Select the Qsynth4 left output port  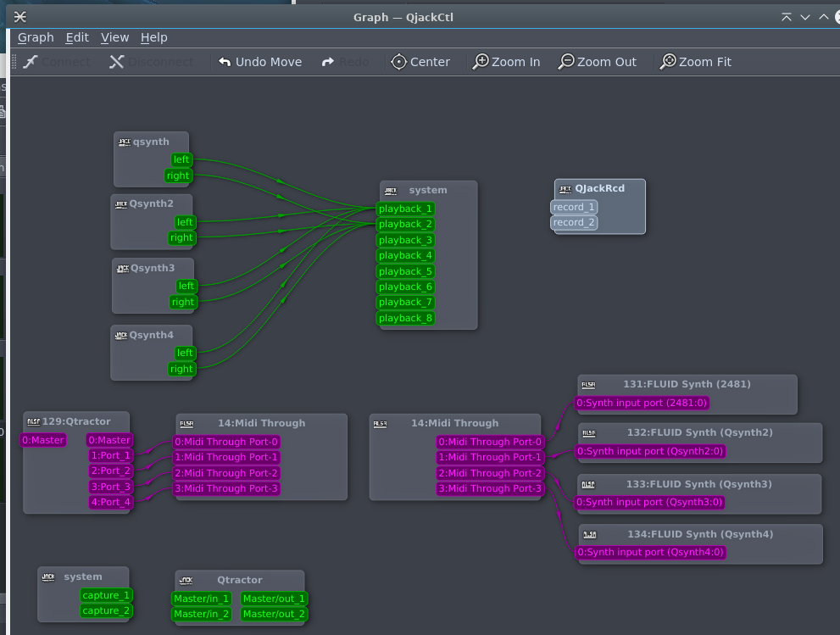click(x=185, y=354)
